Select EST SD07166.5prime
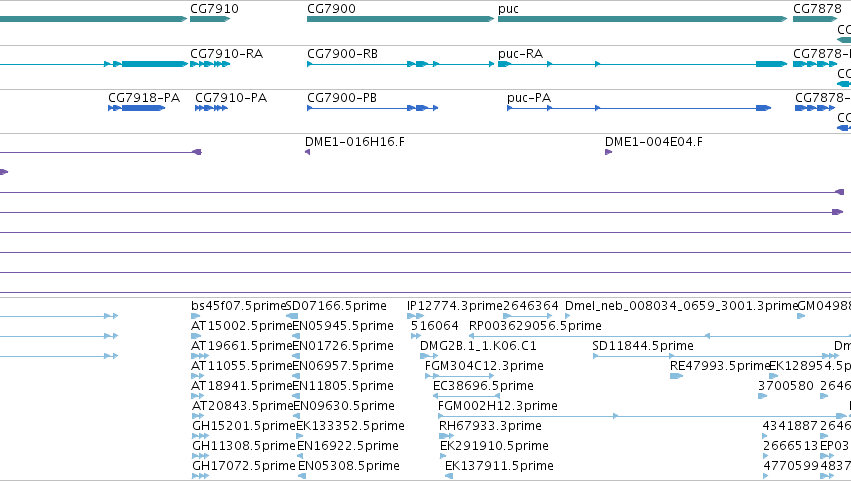The width and height of the screenshot is (851, 481). 336,306
